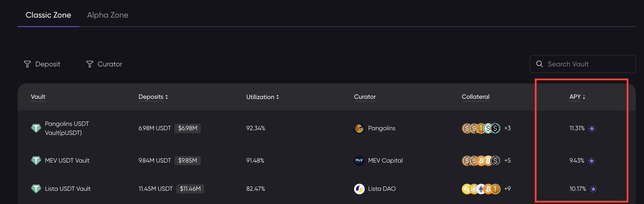Image resolution: width=644 pixels, height=204 pixels.
Task: Sort vaults by Deposits column
Action: tap(153, 97)
